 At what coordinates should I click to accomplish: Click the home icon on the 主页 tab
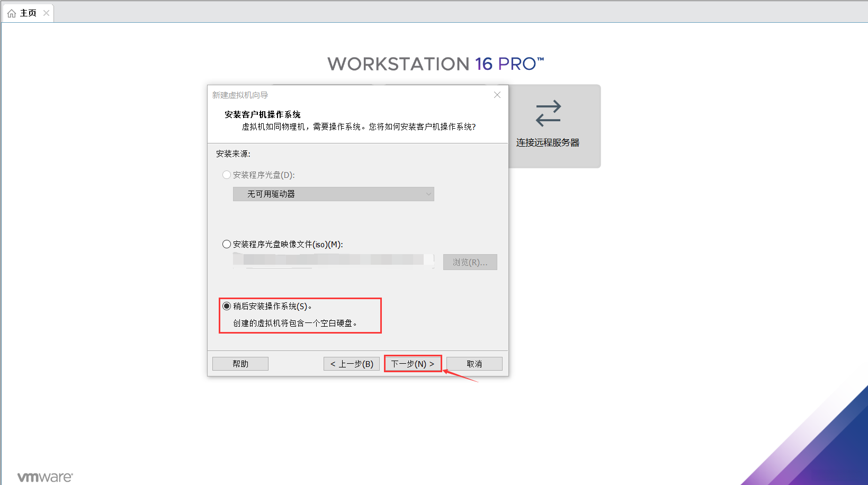coord(11,12)
